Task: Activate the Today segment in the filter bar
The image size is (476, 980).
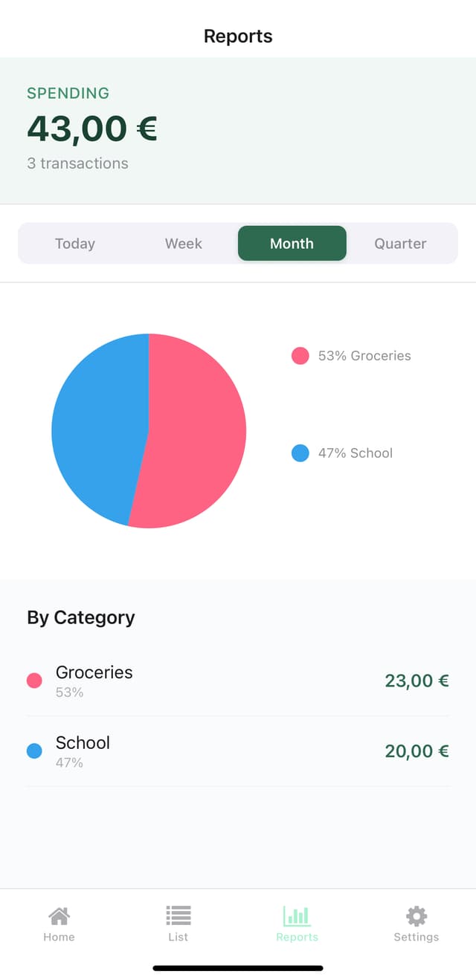Action: 74,243
